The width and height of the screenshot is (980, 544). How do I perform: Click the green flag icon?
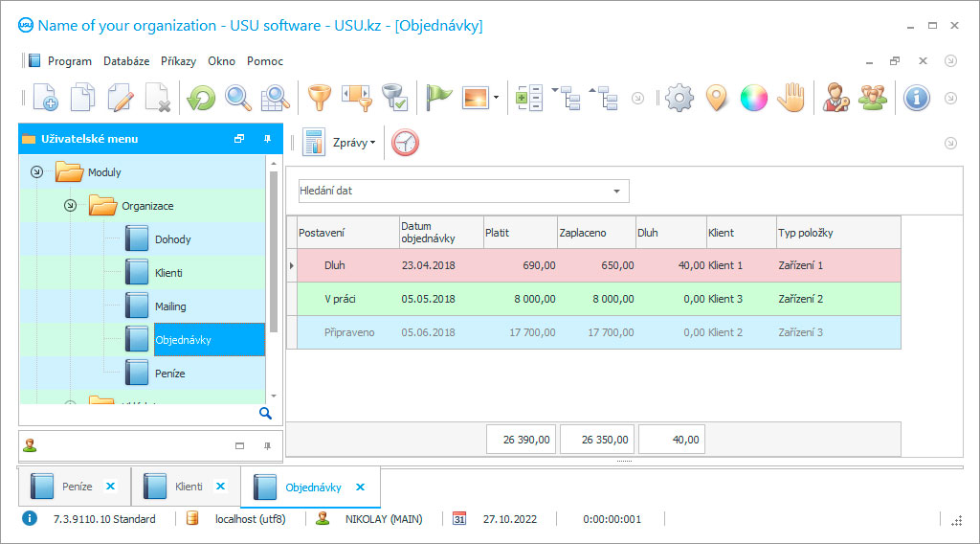pyautogui.click(x=438, y=98)
